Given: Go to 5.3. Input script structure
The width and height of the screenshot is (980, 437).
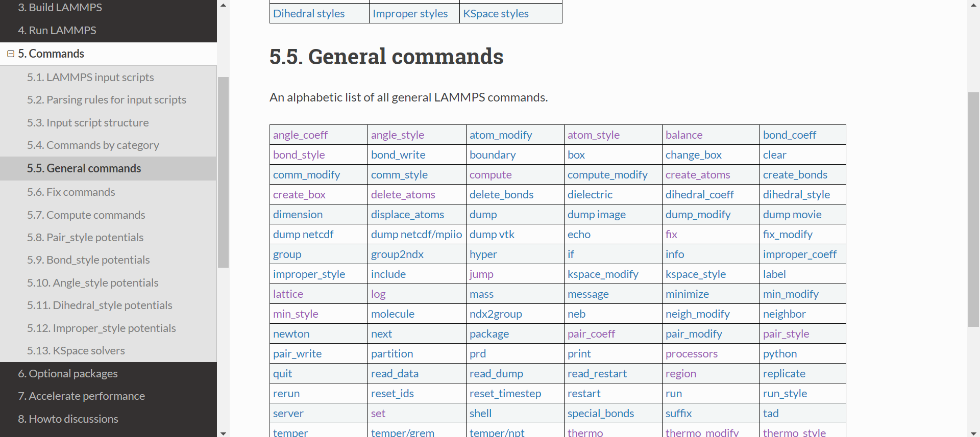Looking at the screenshot, I should pos(88,122).
